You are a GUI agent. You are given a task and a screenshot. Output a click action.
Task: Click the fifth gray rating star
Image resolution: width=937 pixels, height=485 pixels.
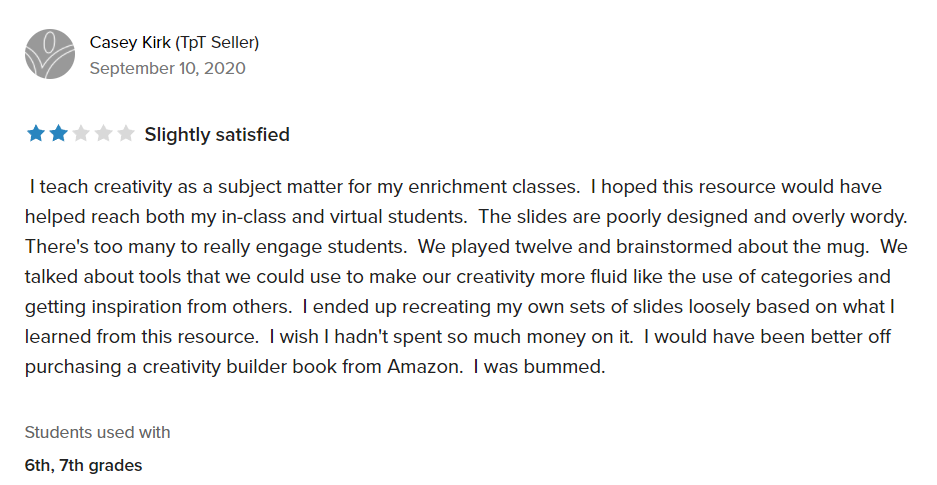[x=125, y=134]
